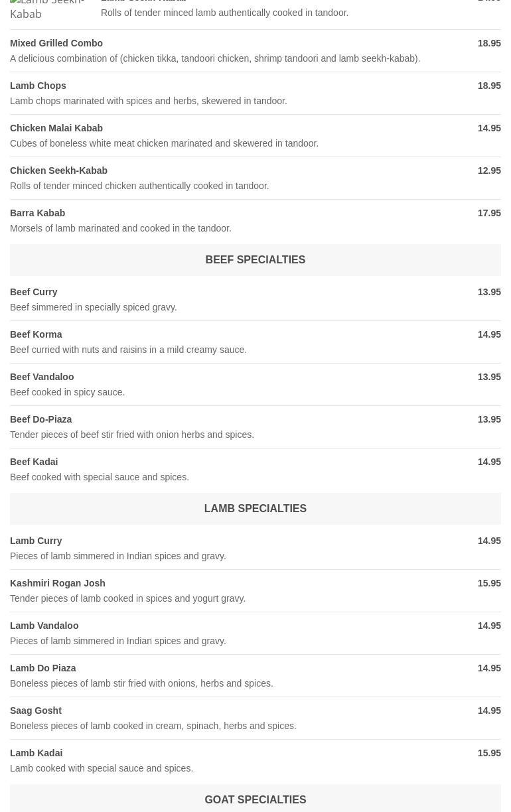Choose the Lamb Curry item

tap(36, 541)
